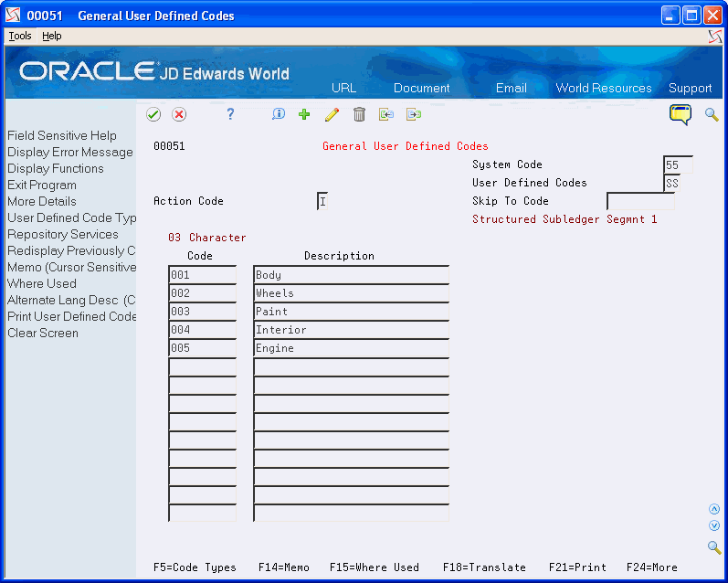Click the Email header link
Image resolution: width=728 pixels, height=583 pixels.
tap(512, 88)
